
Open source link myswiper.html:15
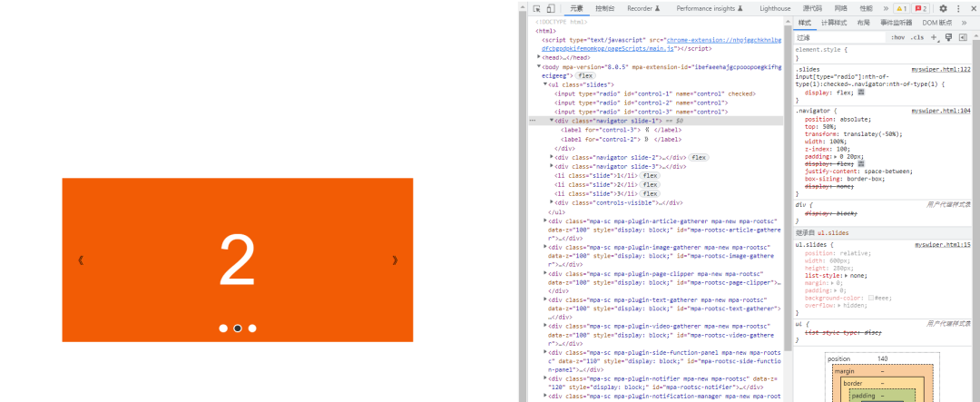tap(943, 245)
